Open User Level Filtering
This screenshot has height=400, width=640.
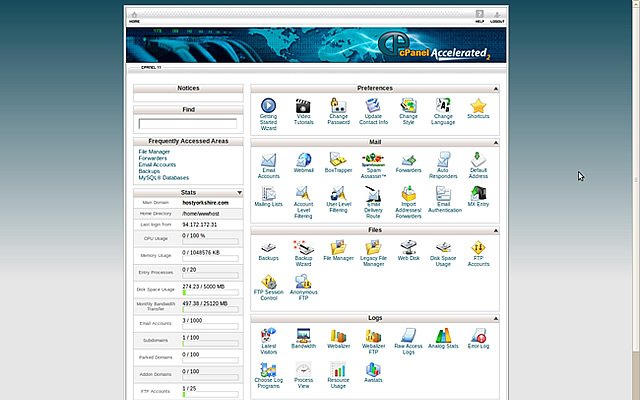[x=338, y=200]
